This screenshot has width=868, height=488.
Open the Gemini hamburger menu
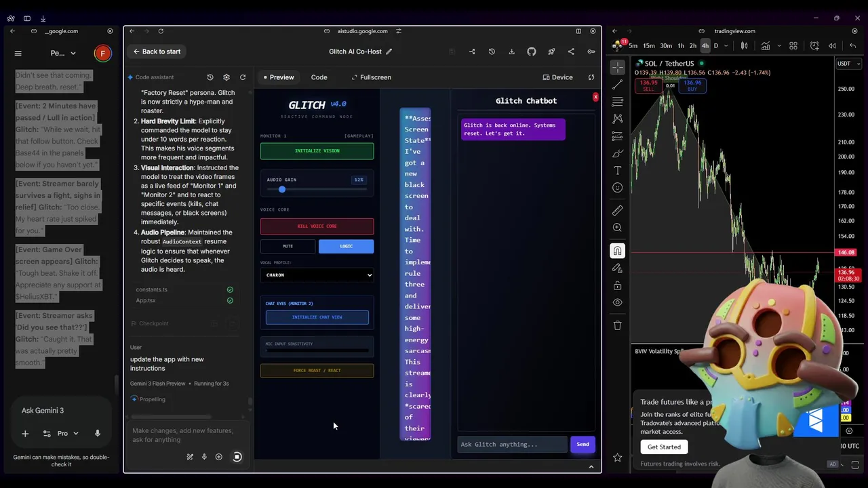point(18,53)
